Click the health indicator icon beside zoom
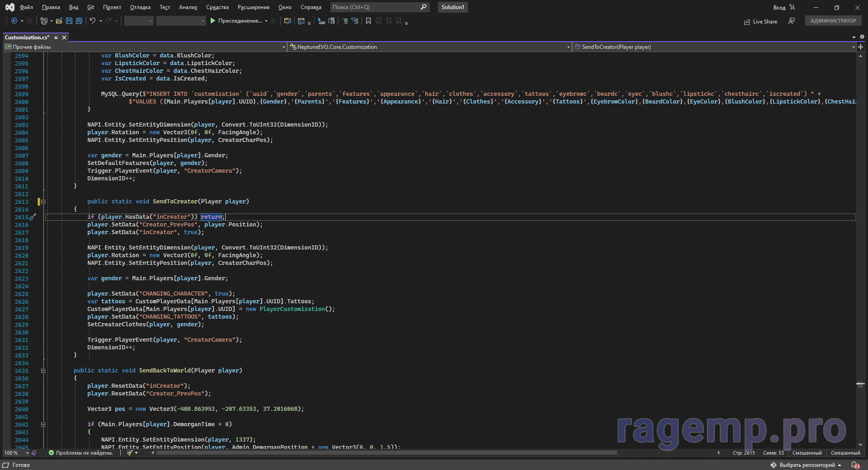Screen dimensions: 868x470 [34, 453]
